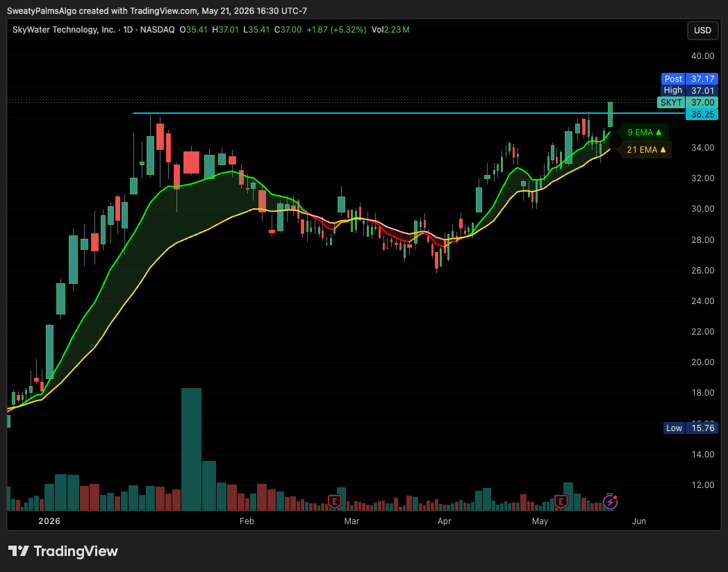Image resolution: width=728 pixels, height=572 pixels.
Task: Click the Apr label on time axis
Action: pyautogui.click(x=445, y=521)
